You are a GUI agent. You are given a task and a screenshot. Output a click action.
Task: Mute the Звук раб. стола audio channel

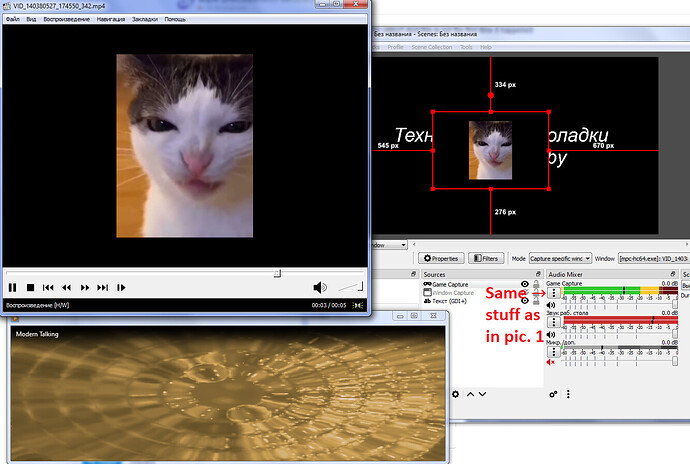click(551, 335)
